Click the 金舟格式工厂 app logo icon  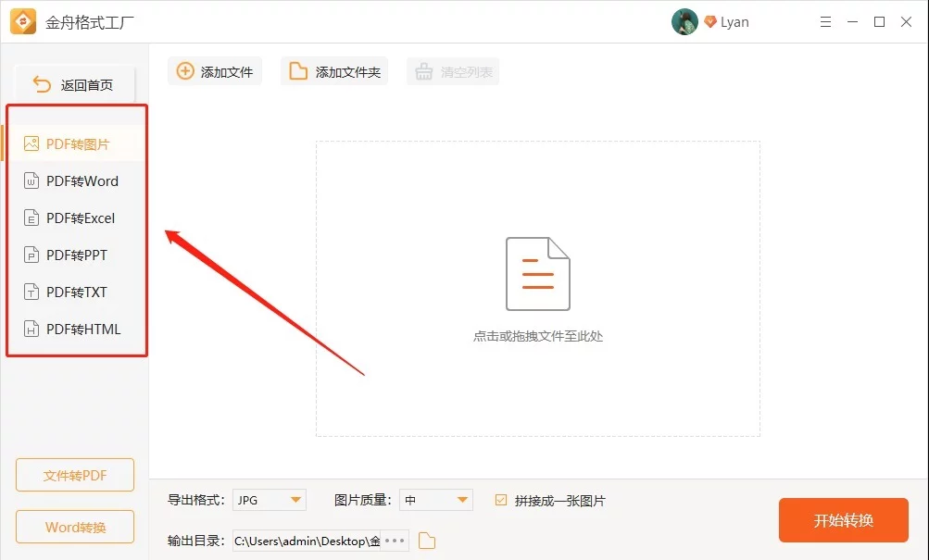(x=23, y=22)
